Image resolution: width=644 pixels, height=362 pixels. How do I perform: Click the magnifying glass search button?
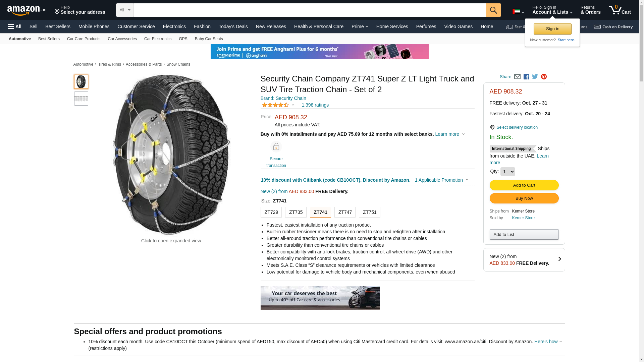click(493, 10)
